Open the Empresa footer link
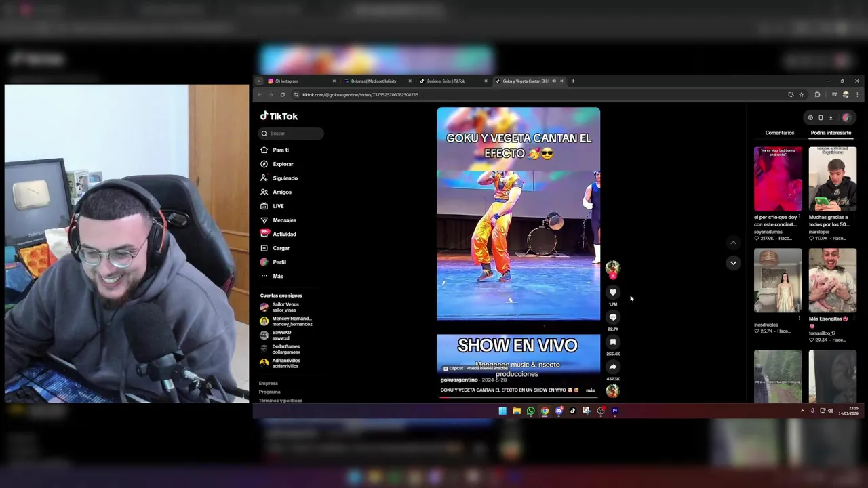868x488 pixels. pyautogui.click(x=268, y=384)
